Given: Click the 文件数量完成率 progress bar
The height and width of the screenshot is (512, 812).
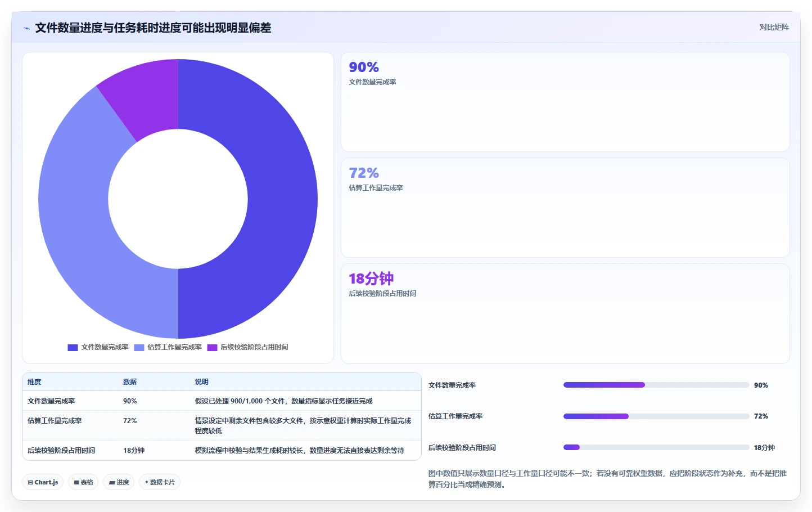Looking at the screenshot, I should coord(656,385).
